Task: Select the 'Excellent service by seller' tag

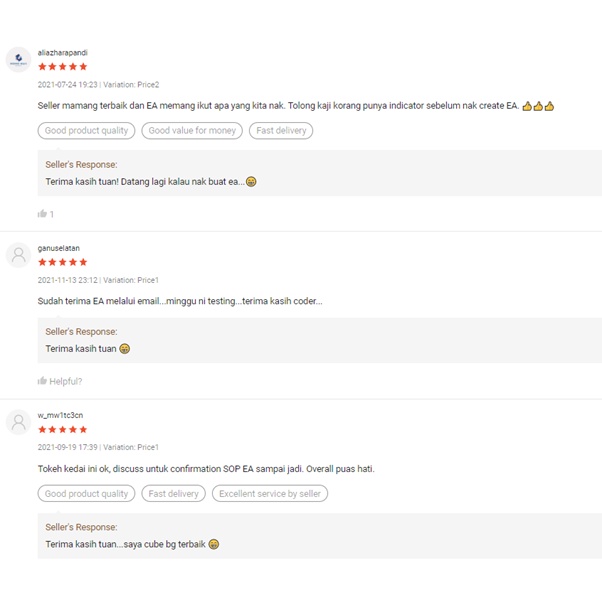Action: [270, 493]
